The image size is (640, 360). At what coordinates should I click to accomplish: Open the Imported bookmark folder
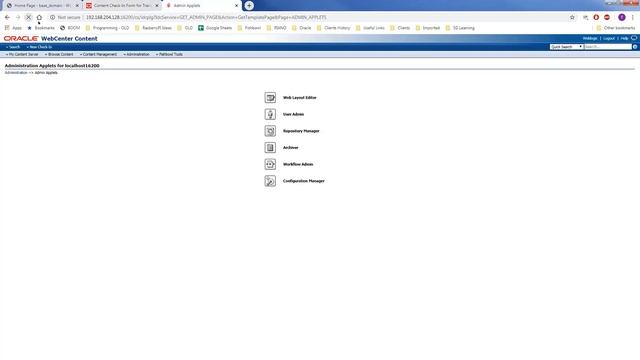(x=427, y=28)
